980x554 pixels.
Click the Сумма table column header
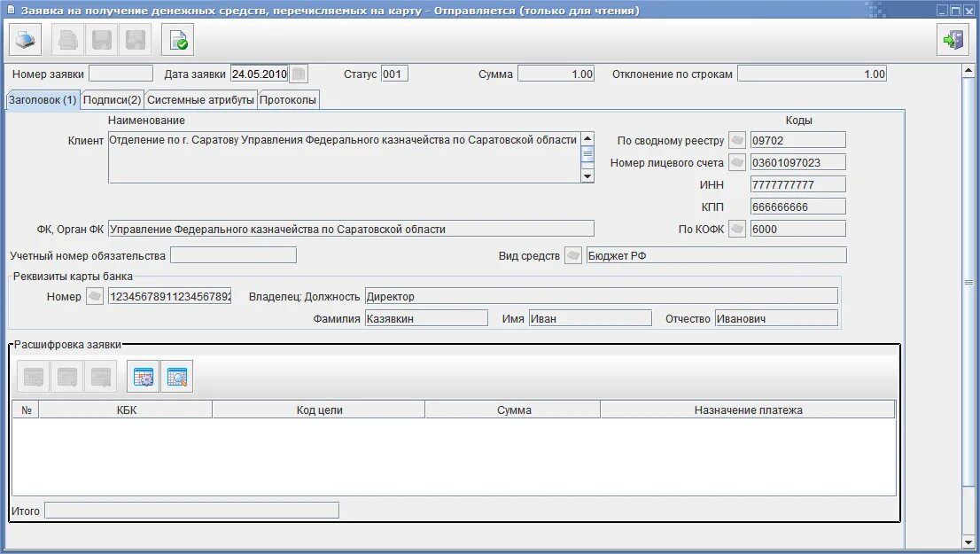[514, 410]
